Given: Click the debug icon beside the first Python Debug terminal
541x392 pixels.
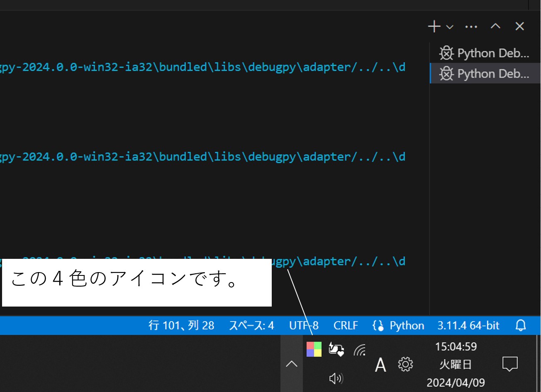Looking at the screenshot, I should [446, 52].
